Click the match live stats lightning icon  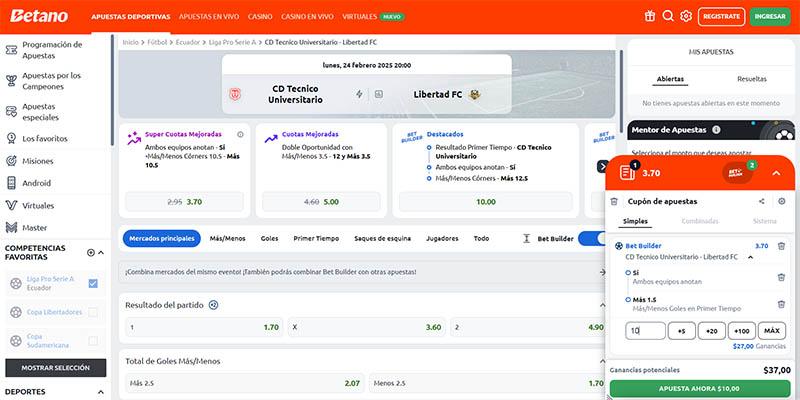pyautogui.click(x=359, y=94)
